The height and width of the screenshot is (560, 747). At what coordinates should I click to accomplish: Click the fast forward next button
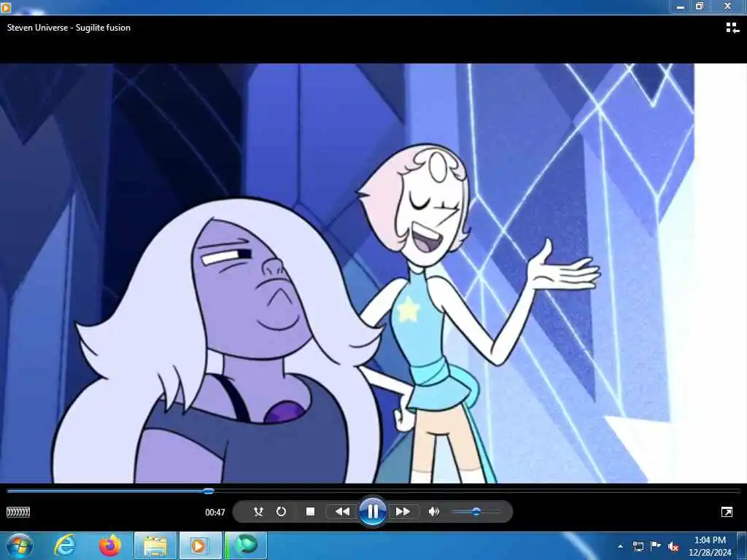(x=403, y=512)
